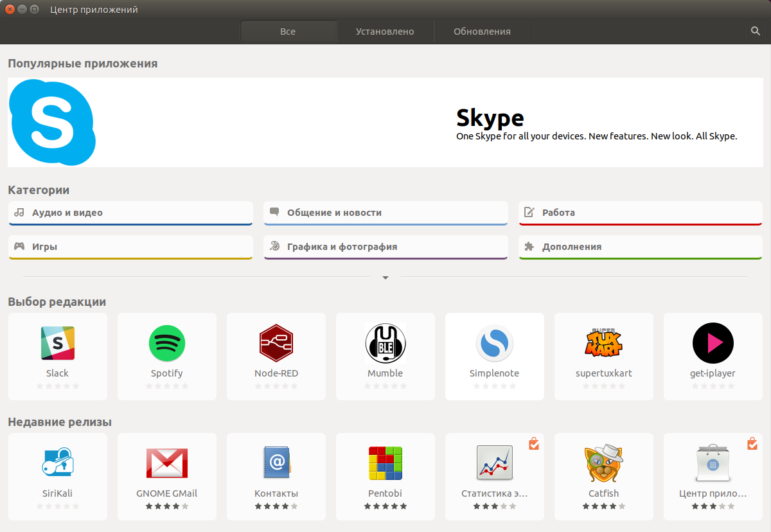Click the supertuxkart app icon
This screenshot has height=532, width=771.
pyautogui.click(x=604, y=343)
